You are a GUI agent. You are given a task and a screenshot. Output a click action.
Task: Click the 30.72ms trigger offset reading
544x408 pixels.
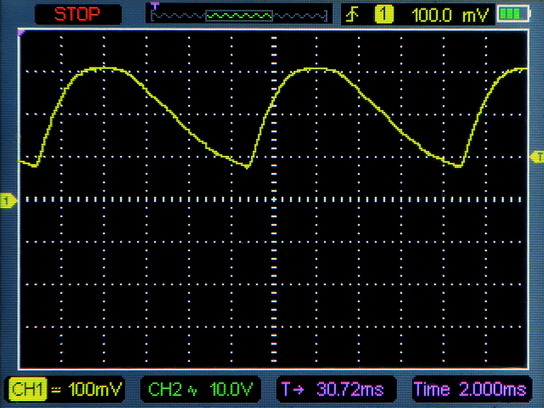click(350, 389)
